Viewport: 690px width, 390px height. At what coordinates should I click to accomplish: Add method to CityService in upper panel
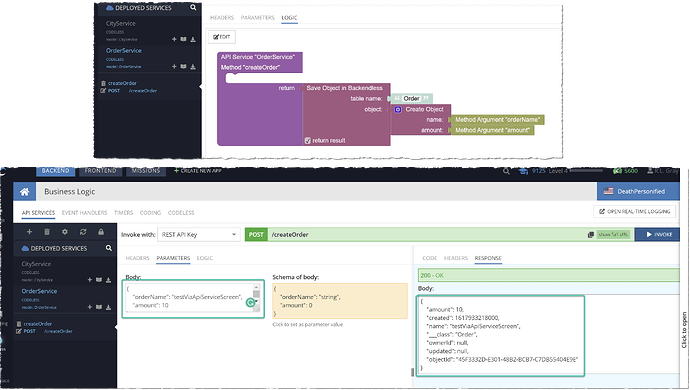click(174, 39)
